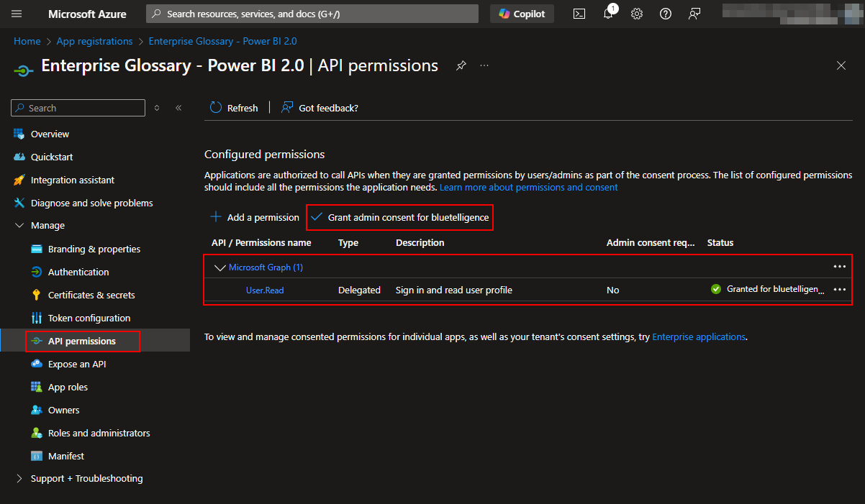Open the Azure portal hamburger menu
Image resolution: width=865 pixels, height=504 pixels.
pos(17,14)
